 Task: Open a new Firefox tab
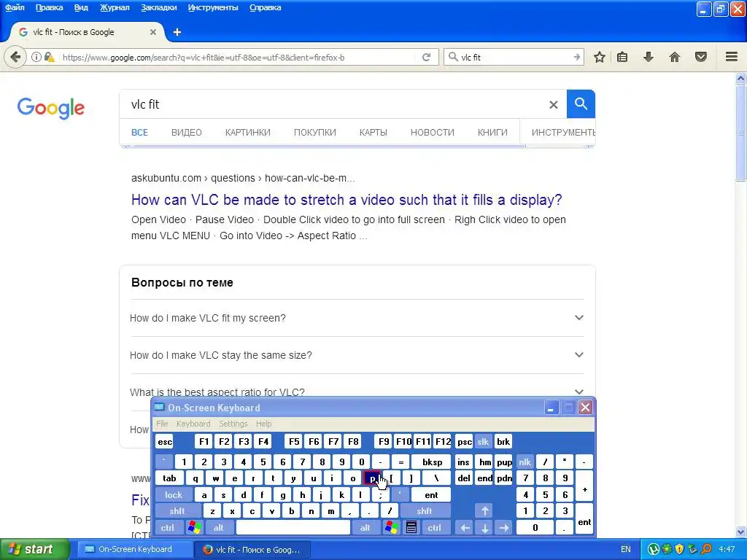tap(177, 32)
